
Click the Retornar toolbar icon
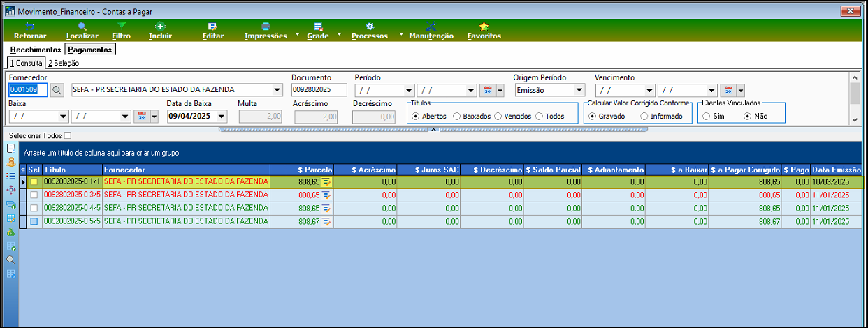(30, 26)
